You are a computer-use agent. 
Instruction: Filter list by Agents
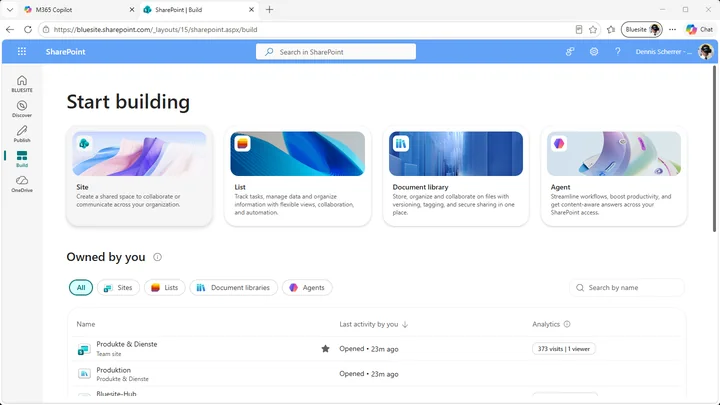tap(307, 287)
